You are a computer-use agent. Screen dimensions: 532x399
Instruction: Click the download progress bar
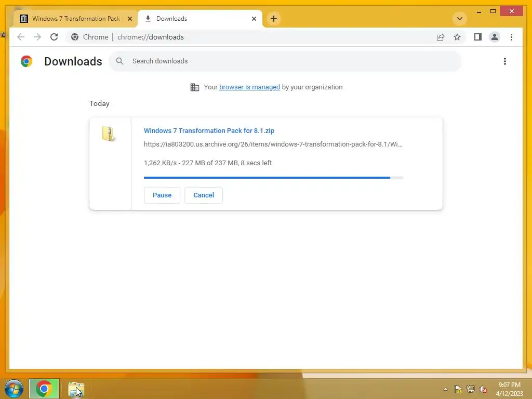click(x=273, y=178)
